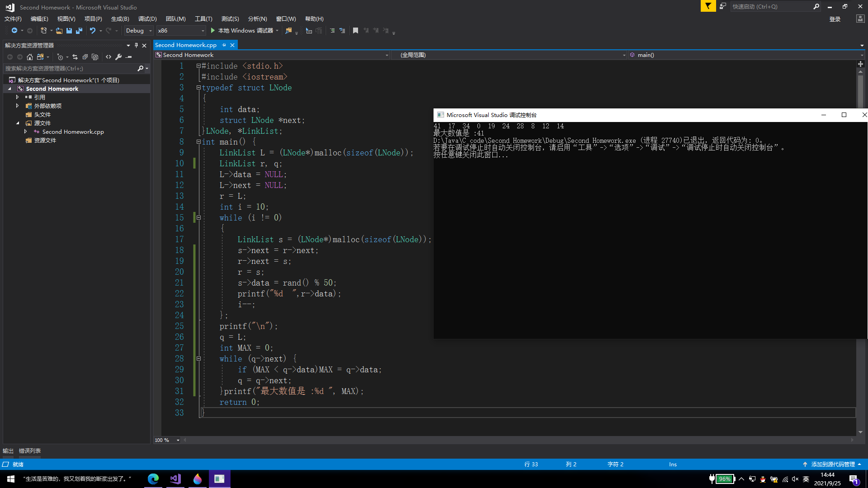The width and height of the screenshot is (868, 488).
Task: Open Microsoft Edge from the taskbar
Action: [x=153, y=479]
